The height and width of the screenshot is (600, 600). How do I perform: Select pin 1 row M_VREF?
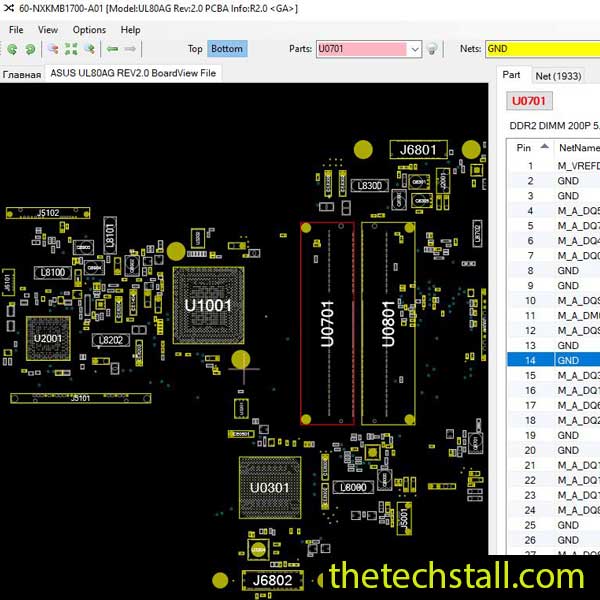(554, 166)
